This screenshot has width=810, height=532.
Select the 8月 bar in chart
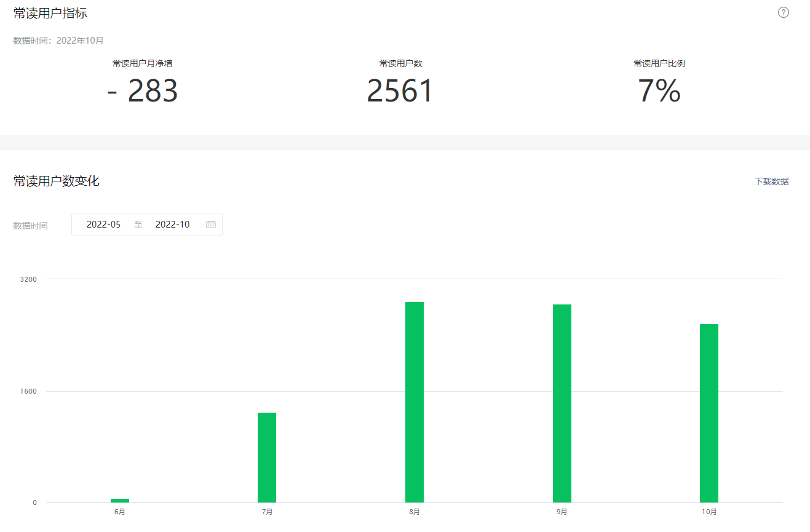[x=415, y=402]
